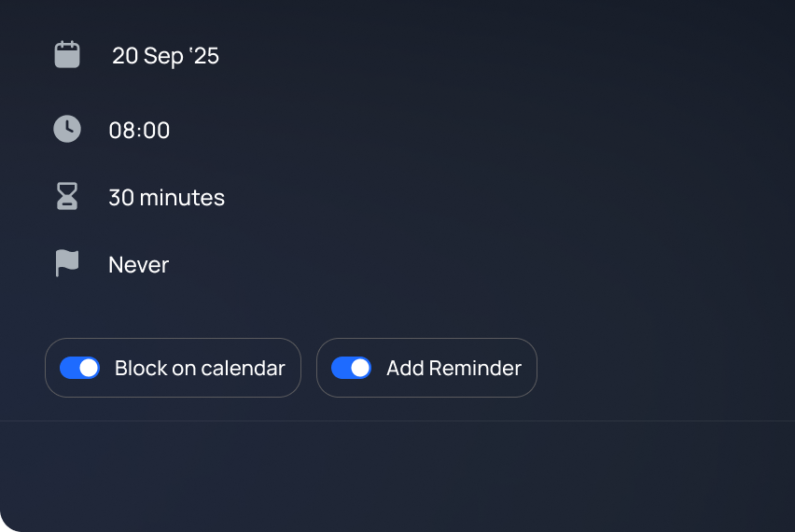Click the clock icon next to 08:00
This screenshot has width=795, height=532.
coord(67,130)
